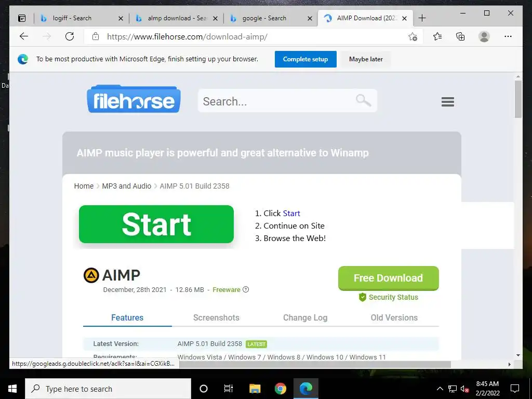Click the Security Status link
The height and width of the screenshot is (399, 532).
[393, 297]
